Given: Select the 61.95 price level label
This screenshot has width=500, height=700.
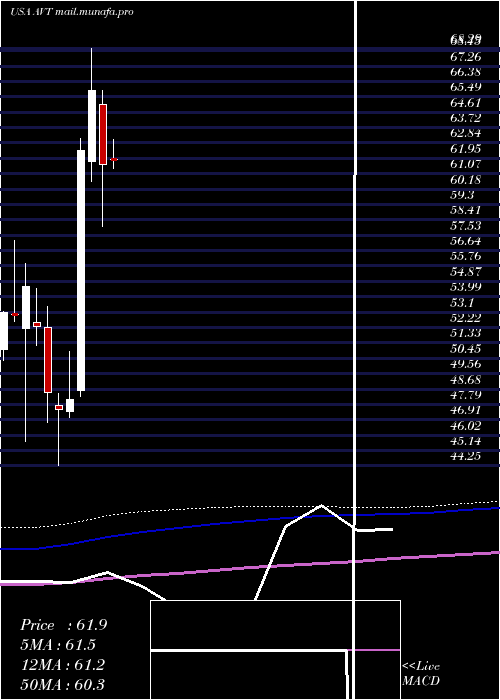Looking at the screenshot, I should [466, 149].
